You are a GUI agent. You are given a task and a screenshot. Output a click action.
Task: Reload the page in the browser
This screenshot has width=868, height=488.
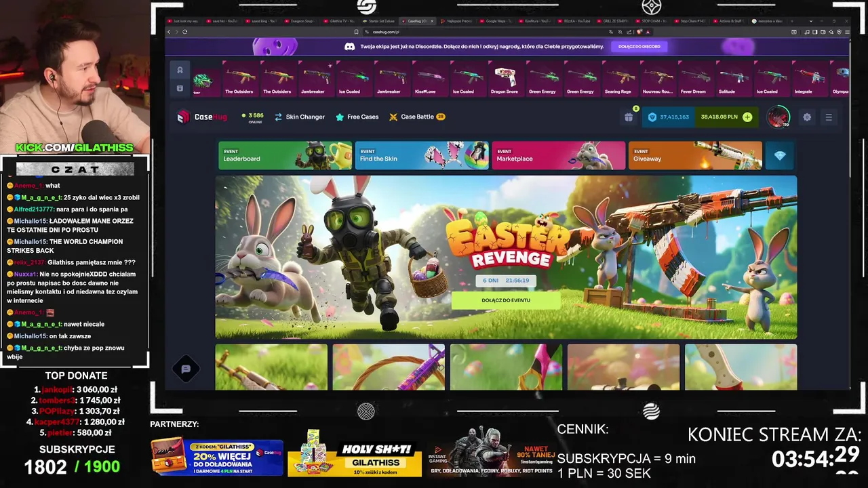(x=184, y=32)
